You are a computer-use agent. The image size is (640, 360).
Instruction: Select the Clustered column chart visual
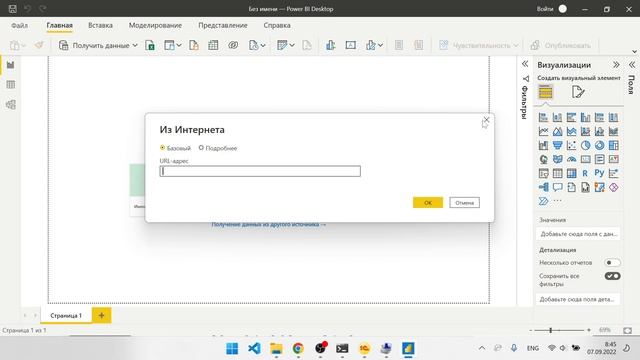coord(585,118)
